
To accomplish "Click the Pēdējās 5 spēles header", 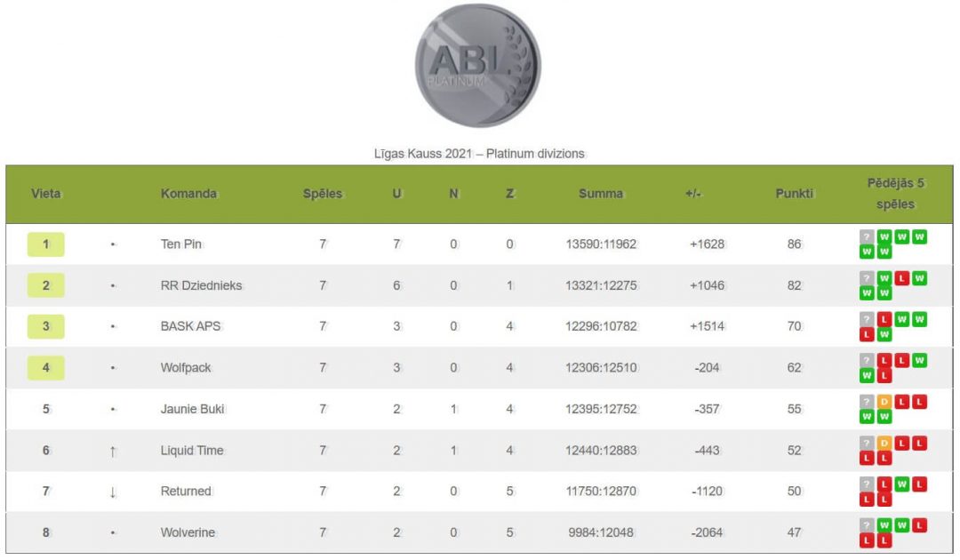I will [895, 194].
